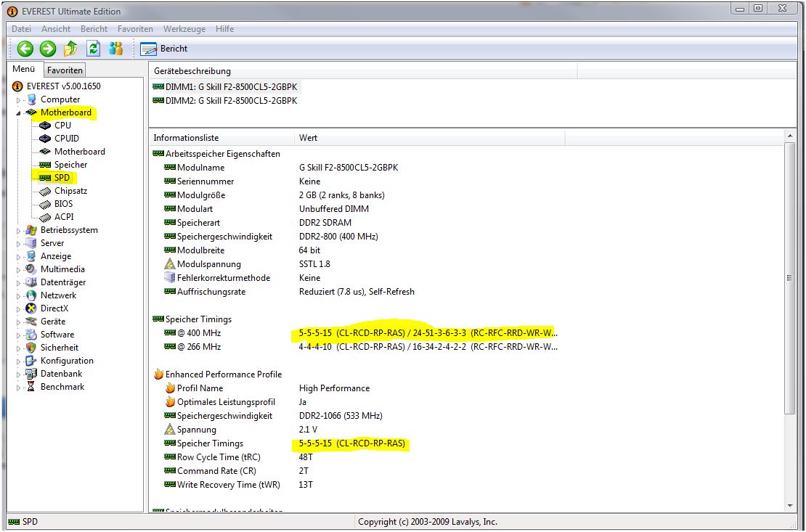Click the info list vertical scrollbar thumb
Viewport: 806px width, 532px height.
[791, 277]
